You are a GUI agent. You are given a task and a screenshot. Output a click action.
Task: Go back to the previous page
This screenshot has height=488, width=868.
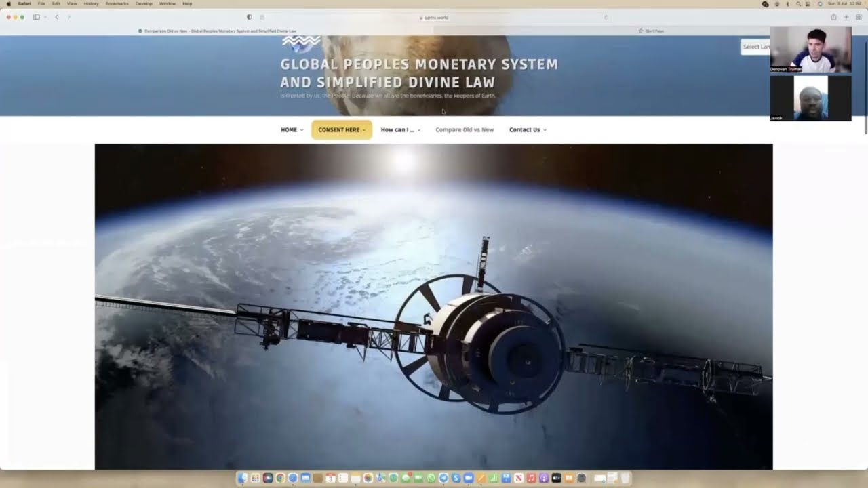pos(56,17)
